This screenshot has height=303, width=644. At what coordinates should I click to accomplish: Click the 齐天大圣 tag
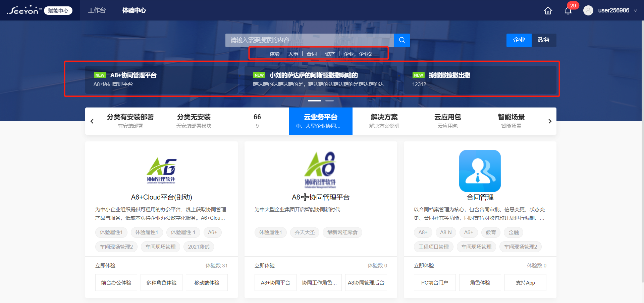(x=305, y=232)
